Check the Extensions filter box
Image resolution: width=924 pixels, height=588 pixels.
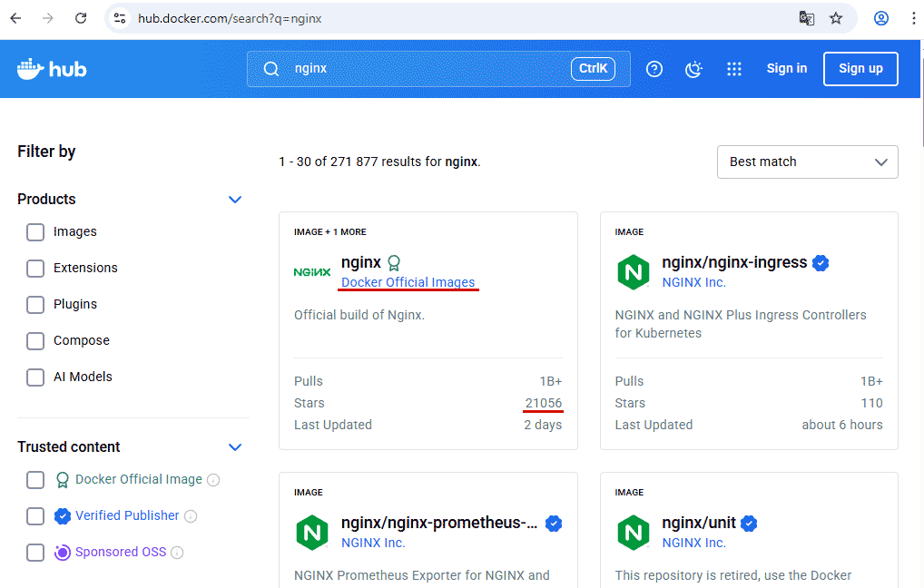(35, 269)
